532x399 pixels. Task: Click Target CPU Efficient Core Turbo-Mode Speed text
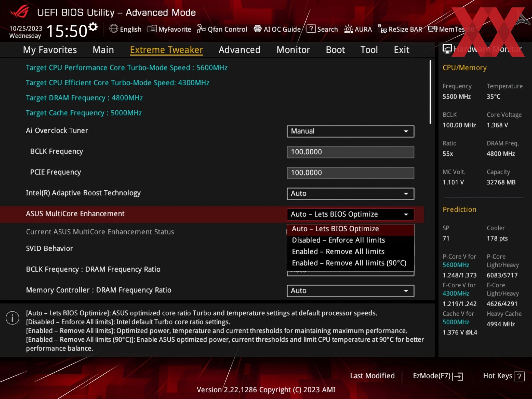point(117,83)
